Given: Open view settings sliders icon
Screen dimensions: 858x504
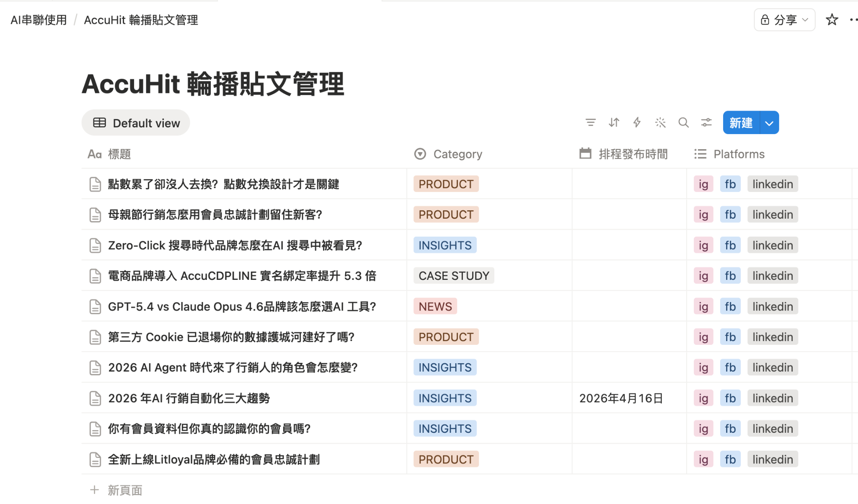Looking at the screenshot, I should tap(706, 122).
